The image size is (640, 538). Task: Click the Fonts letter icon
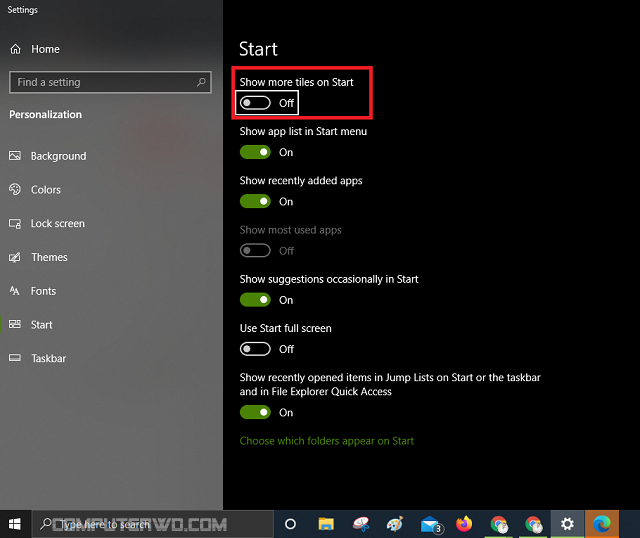click(x=15, y=291)
